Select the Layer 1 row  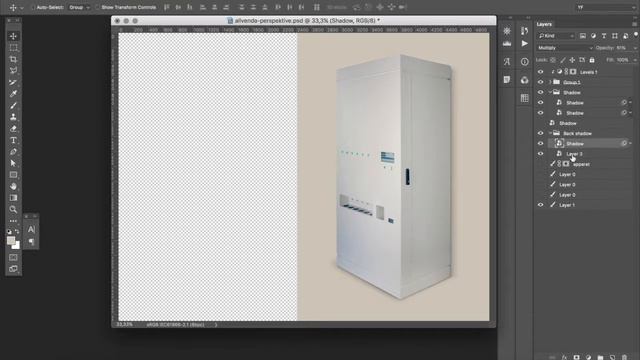click(x=584, y=205)
